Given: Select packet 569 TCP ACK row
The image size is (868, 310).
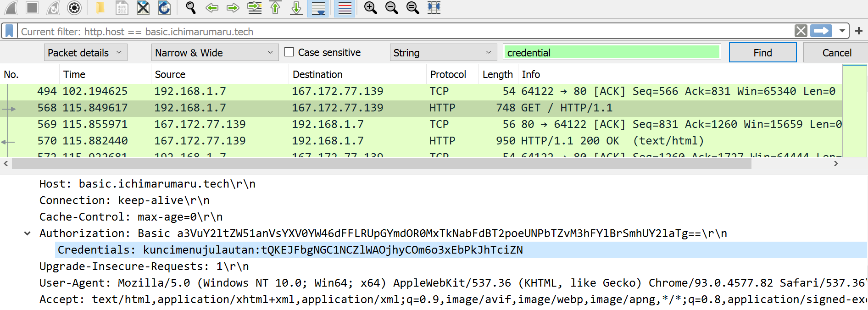Looking at the screenshot, I should (x=421, y=124).
